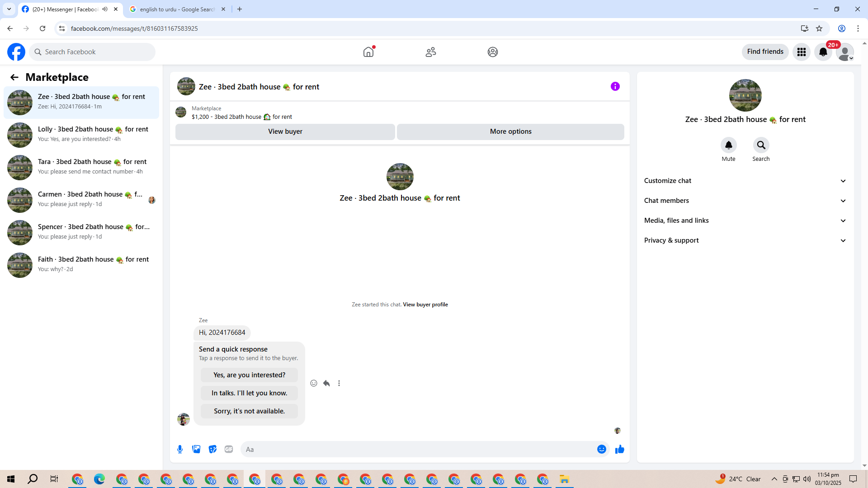React to Zee's message with emoji icon
The height and width of the screenshot is (488, 868).
(314, 383)
